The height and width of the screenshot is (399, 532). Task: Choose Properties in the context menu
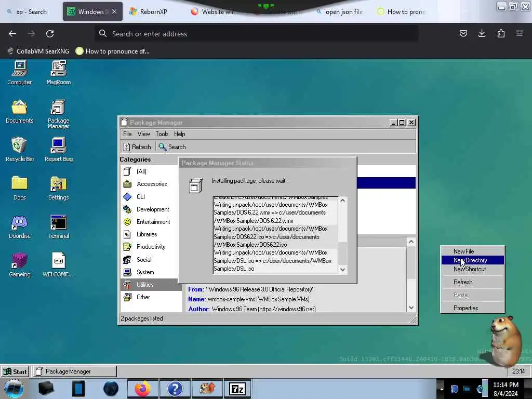pyautogui.click(x=473, y=308)
